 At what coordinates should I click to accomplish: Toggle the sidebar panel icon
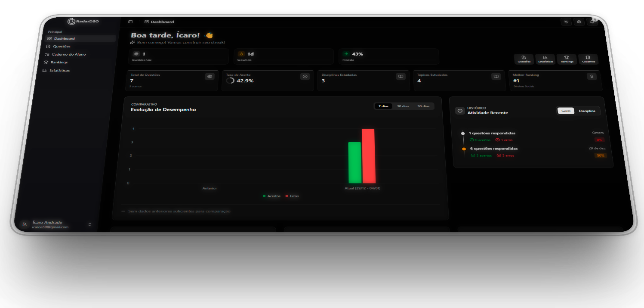coord(130,22)
